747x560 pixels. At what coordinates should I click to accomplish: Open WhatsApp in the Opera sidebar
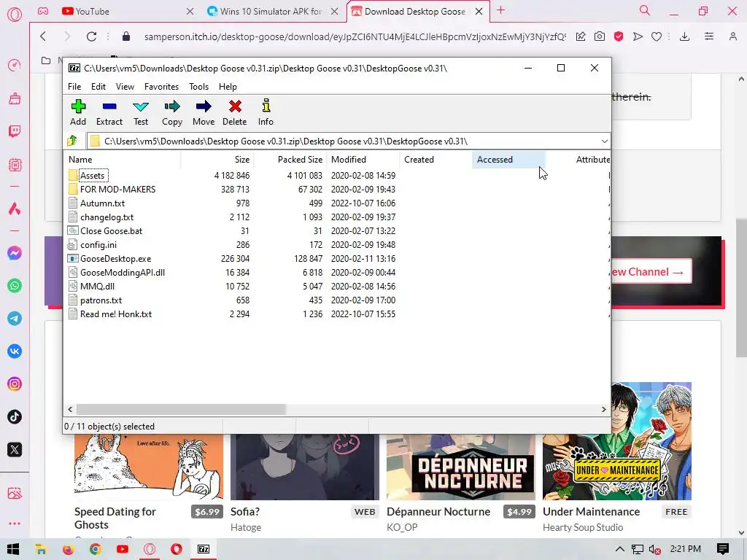[x=15, y=286]
